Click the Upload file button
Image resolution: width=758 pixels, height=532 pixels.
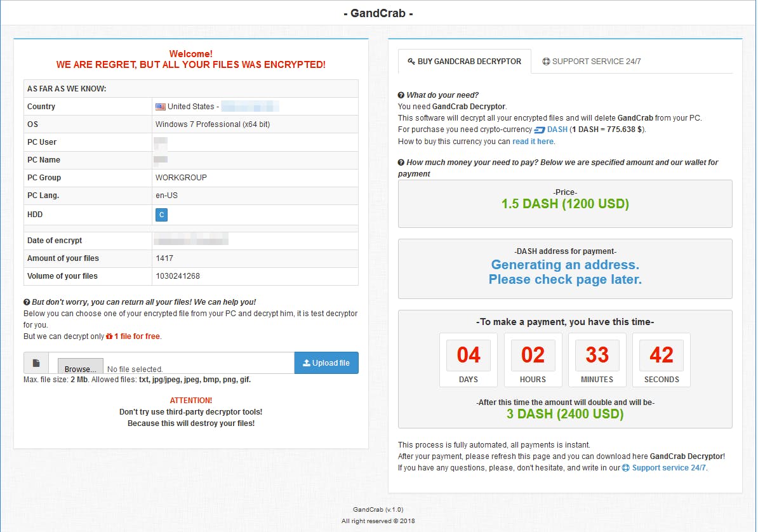(x=326, y=362)
